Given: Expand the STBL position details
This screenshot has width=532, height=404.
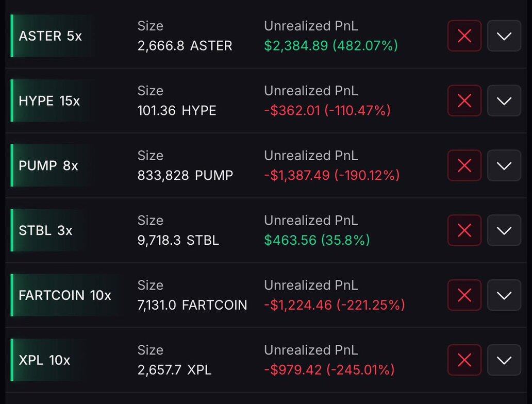Looking at the screenshot, I should point(504,230).
